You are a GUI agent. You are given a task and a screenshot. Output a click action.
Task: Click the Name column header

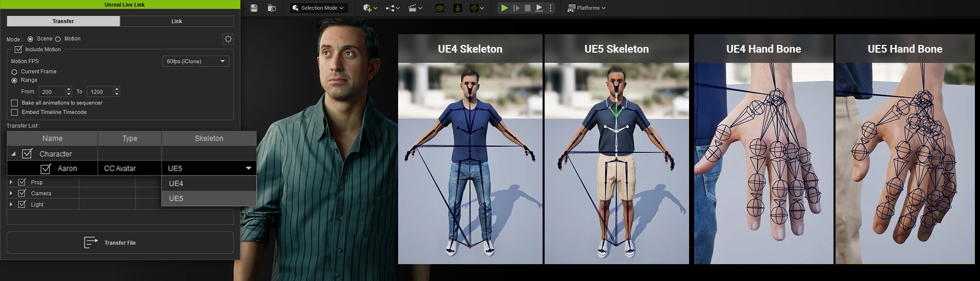coord(52,138)
